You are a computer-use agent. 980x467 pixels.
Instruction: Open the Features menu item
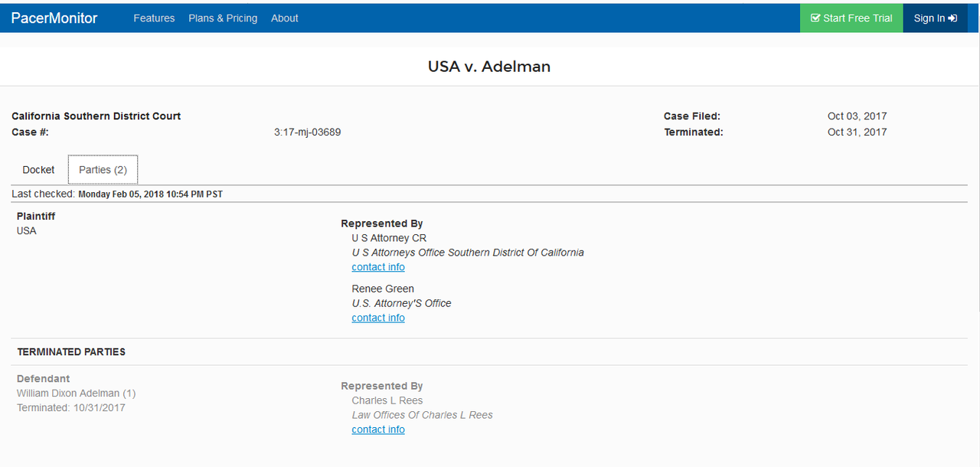[x=154, y=18]
